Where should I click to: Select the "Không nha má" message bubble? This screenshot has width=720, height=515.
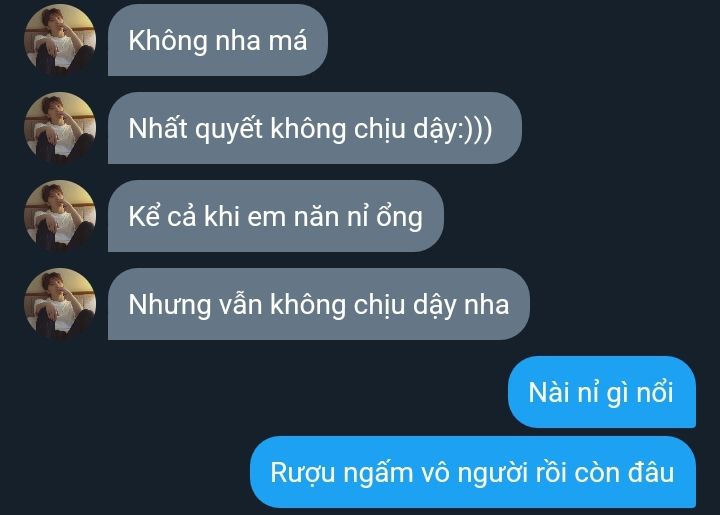[x=218, y=40]
